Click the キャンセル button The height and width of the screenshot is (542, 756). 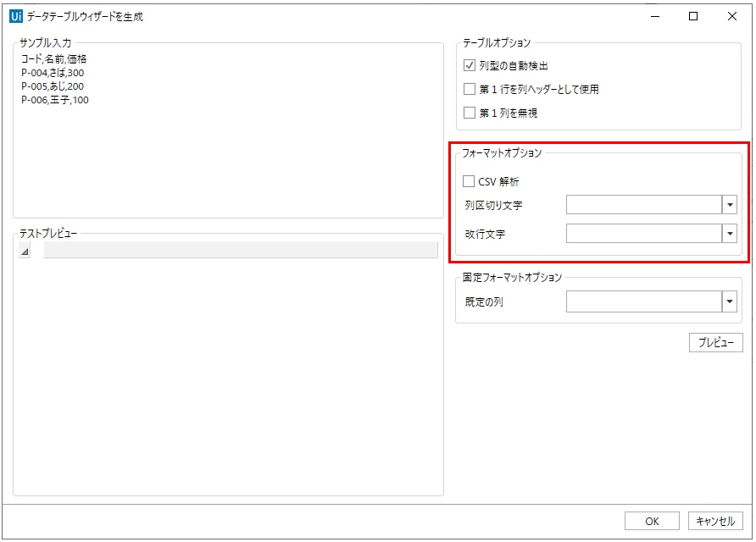(x=715, y=522)
